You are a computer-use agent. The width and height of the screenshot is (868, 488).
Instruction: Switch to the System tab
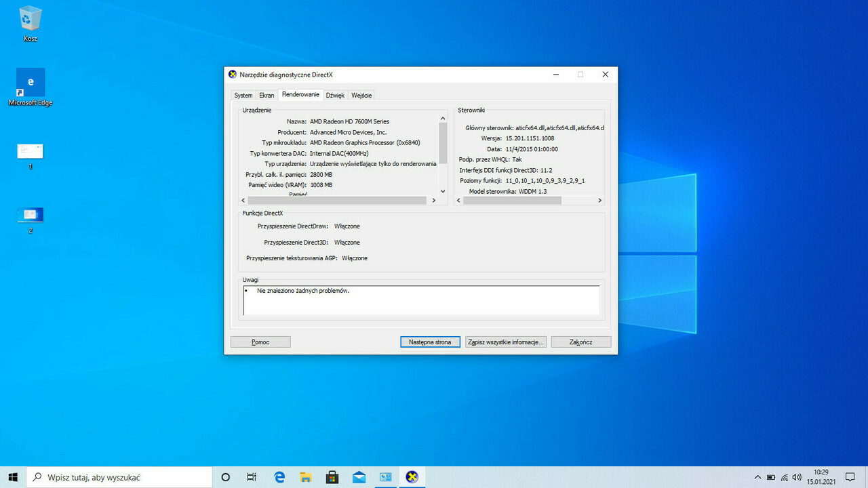coord(243,96)
